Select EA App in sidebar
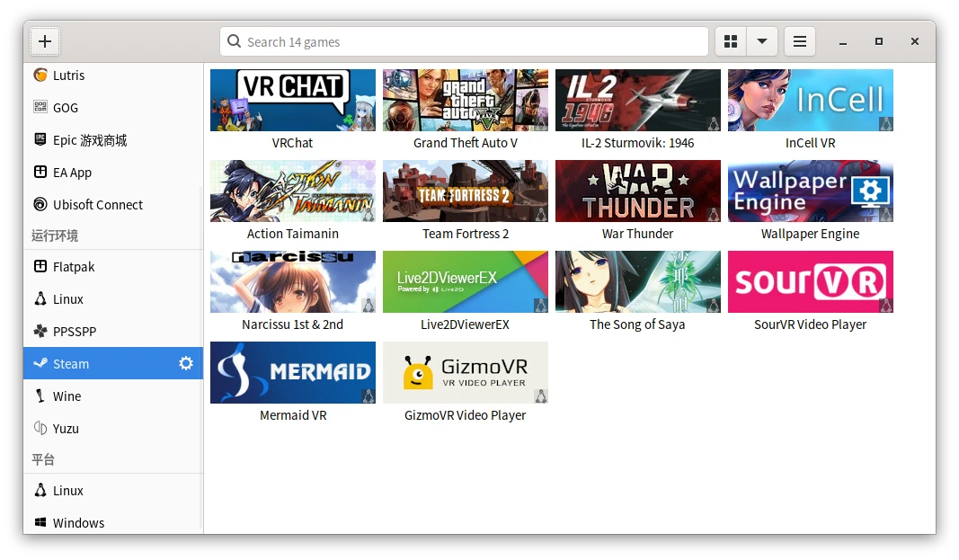Viewport: 959px width, 560px height. click(72, 173)
